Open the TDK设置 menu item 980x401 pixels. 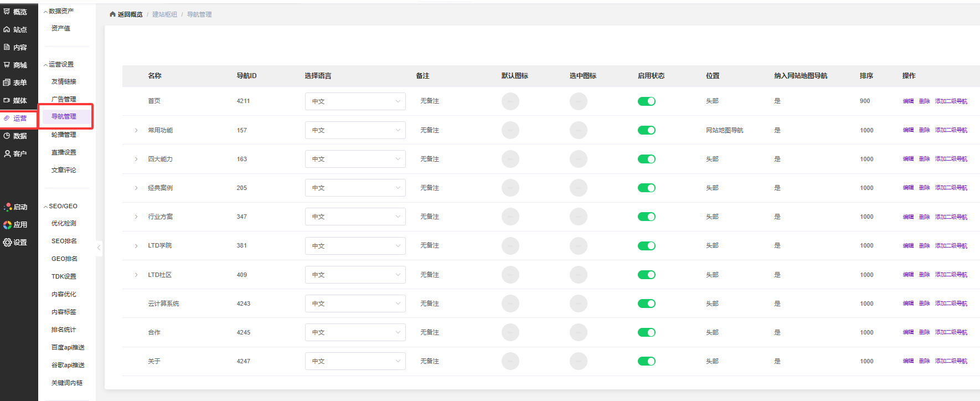[64, 276]
